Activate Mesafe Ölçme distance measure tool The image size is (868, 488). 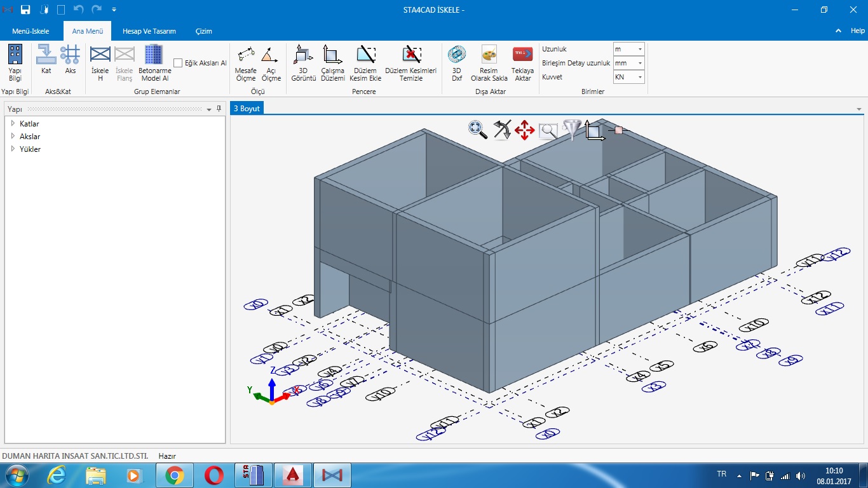[246, 62]
